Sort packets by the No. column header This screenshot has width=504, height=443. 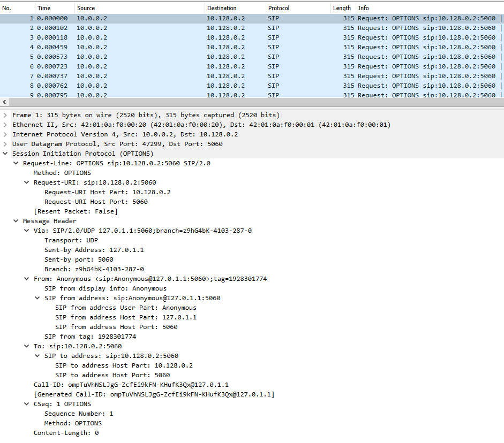[x=17, y=8]
